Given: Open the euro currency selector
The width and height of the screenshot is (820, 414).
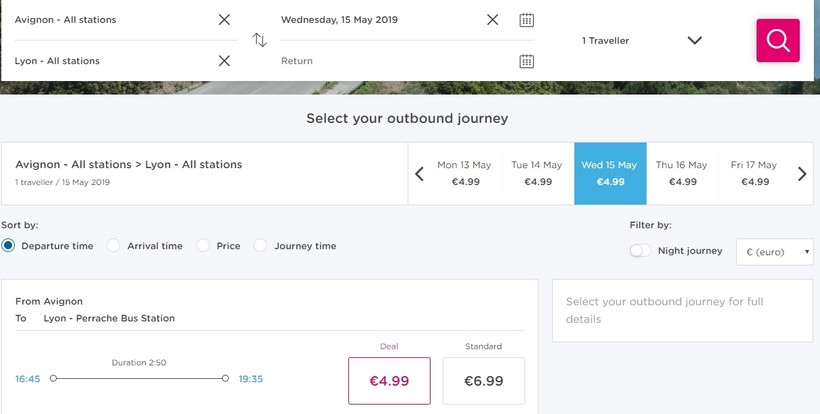Looking at the screenshot, I should click(x=775, y=252).
